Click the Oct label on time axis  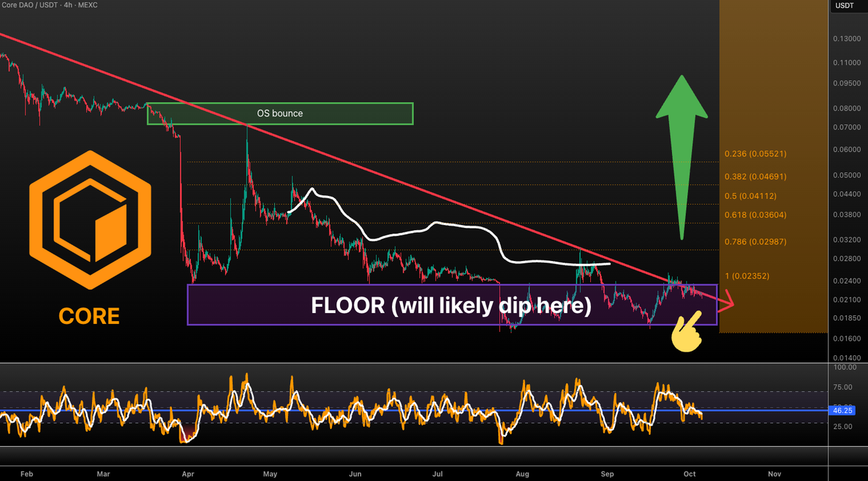(690, 474)
